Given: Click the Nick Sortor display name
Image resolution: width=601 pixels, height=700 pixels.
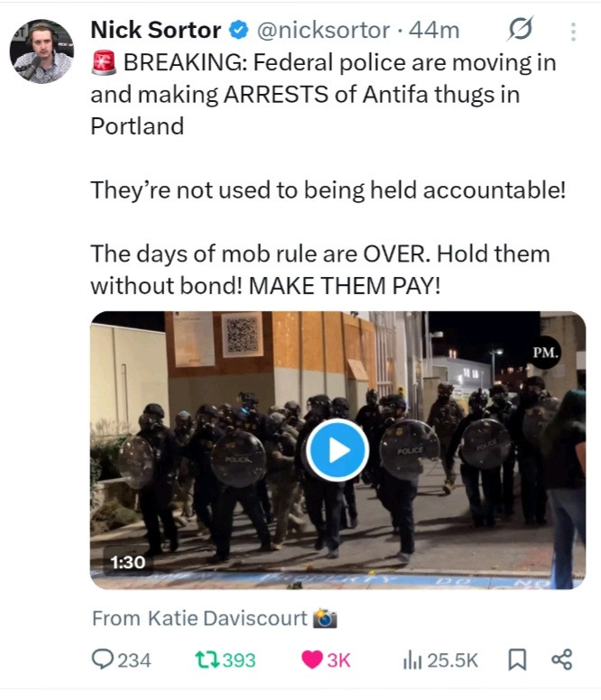Looking at the screenshot, I should (155, 31).
